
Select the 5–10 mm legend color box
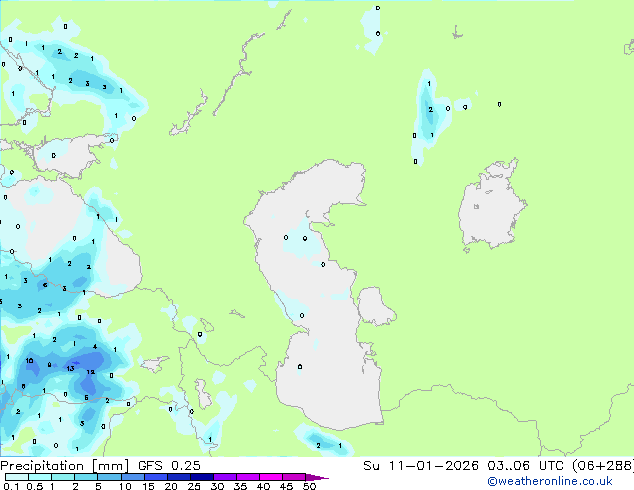click(x=109, y=477)
